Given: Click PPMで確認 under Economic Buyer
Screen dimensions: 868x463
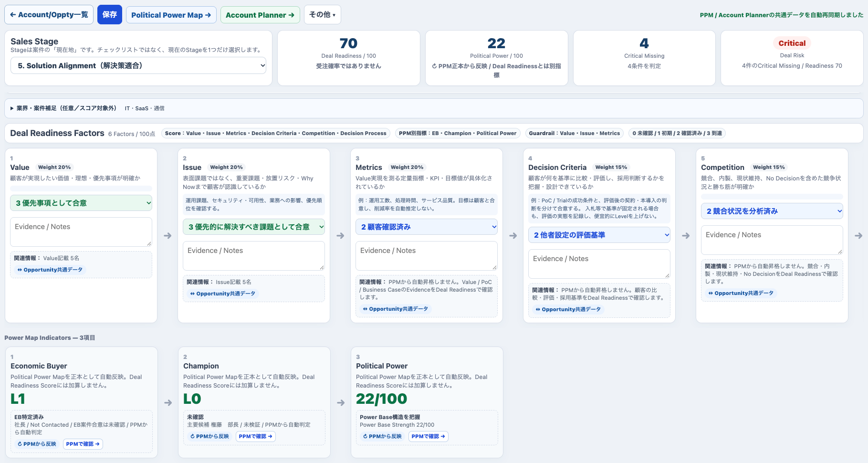Looking at the screenshot, I should (x=83, y=444).
